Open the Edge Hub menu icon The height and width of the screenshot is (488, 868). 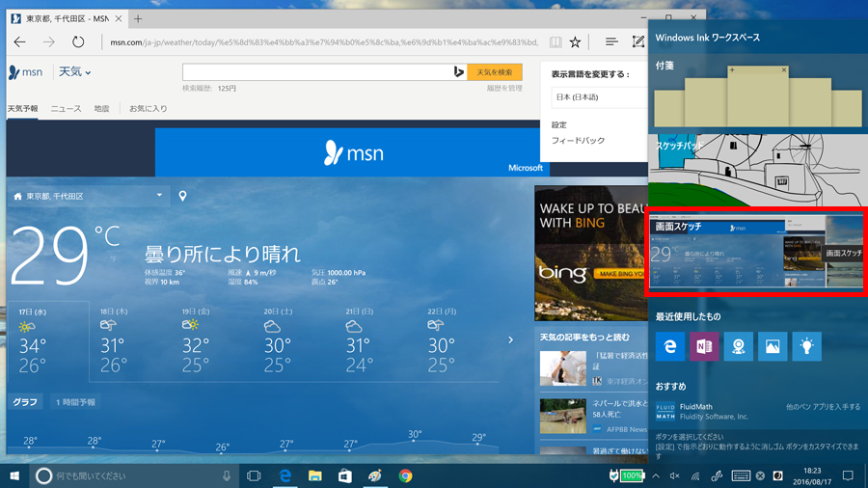pyautogui.click(x=611, y=42)
